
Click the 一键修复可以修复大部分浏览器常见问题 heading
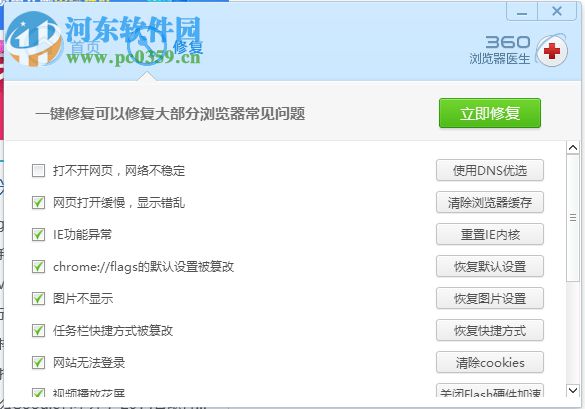[170, 113]
